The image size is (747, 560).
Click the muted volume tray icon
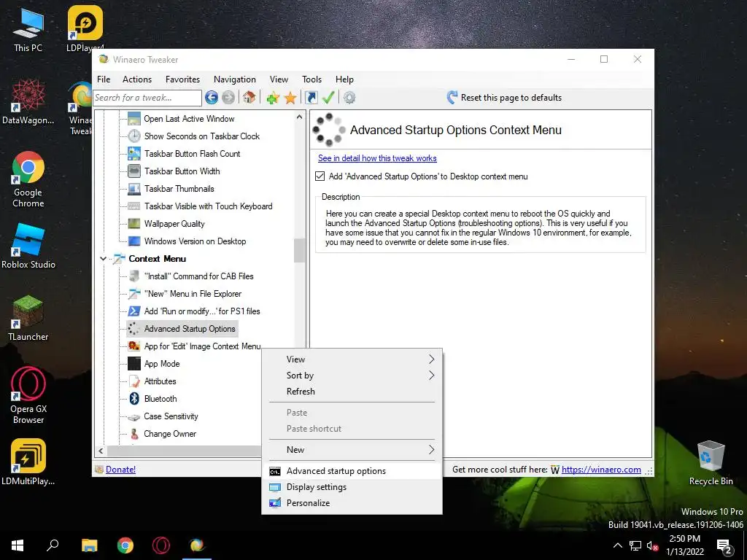[x=652, y=545]
